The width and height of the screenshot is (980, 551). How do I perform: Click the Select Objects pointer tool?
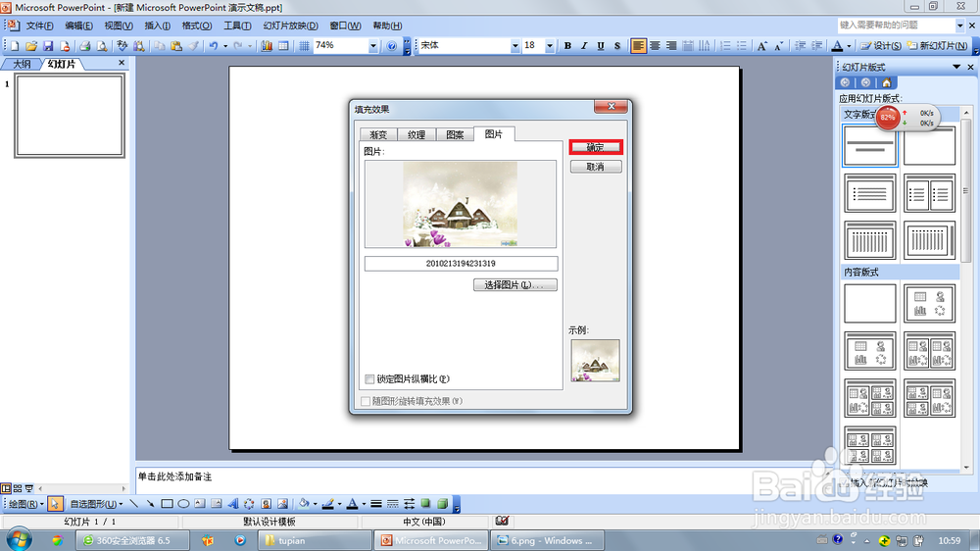point(54,504)
